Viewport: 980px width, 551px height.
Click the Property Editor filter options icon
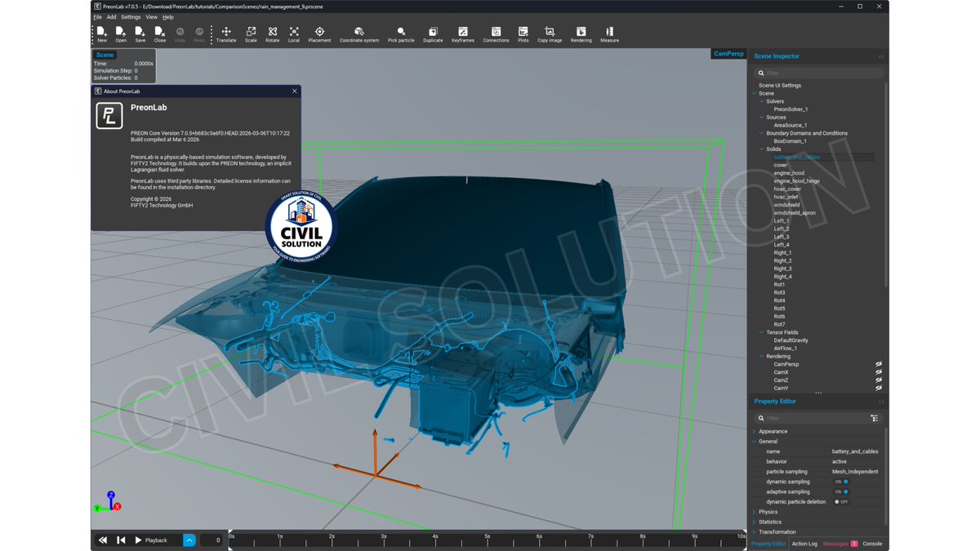point(875,418)
